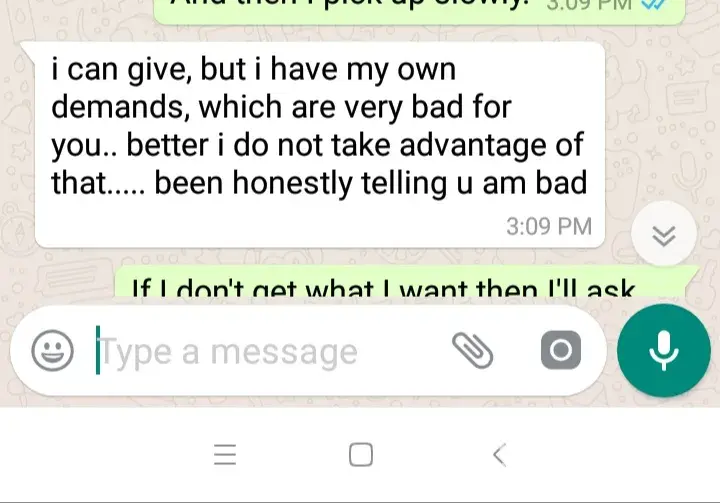The height and width of the screenshot is (503, 720).
Task: Tap the Android back arrow
Action: tap(499, 454)
